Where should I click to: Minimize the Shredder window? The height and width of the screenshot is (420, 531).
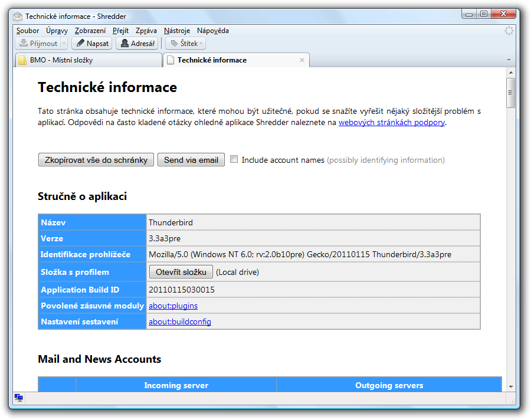(469, 14)
